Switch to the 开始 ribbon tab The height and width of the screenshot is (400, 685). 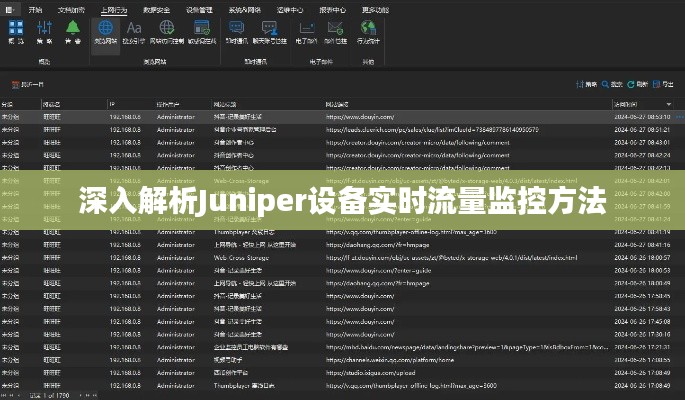click(35, 10)
